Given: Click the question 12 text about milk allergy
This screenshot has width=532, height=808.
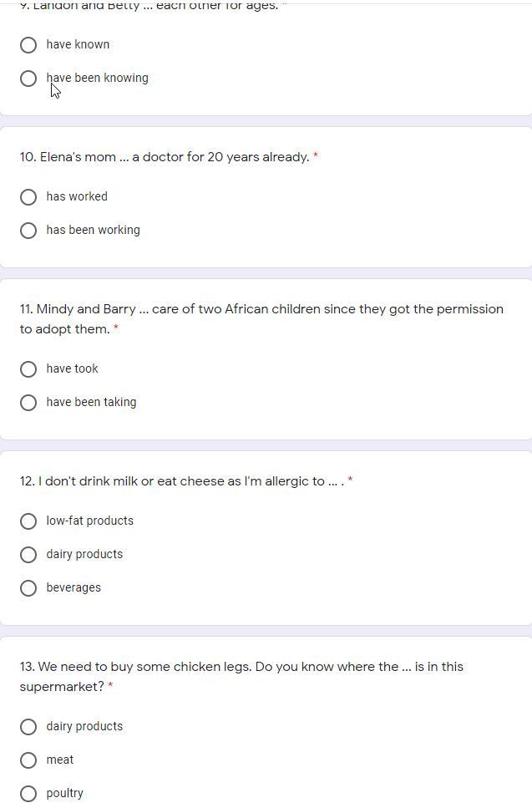Looking at the screenshot, I should 181,481.
